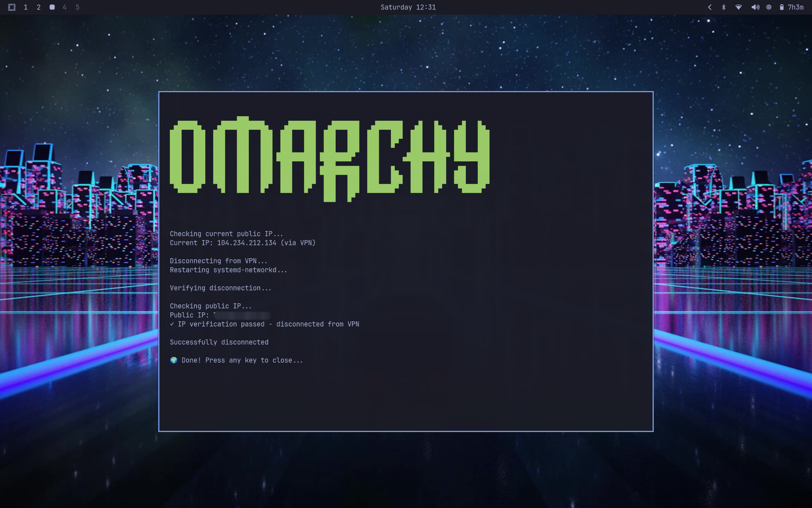Image resolution: width=812 pixels, height=508 pixels.
Task: Click the globe emoji beside Done message
Action: pyautogui.click(x=174, y=360)
